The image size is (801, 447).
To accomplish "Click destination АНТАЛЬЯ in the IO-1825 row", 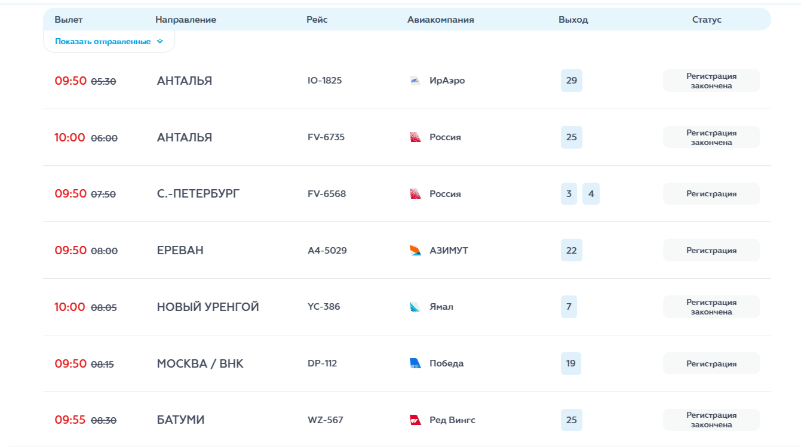I will 184,81.
